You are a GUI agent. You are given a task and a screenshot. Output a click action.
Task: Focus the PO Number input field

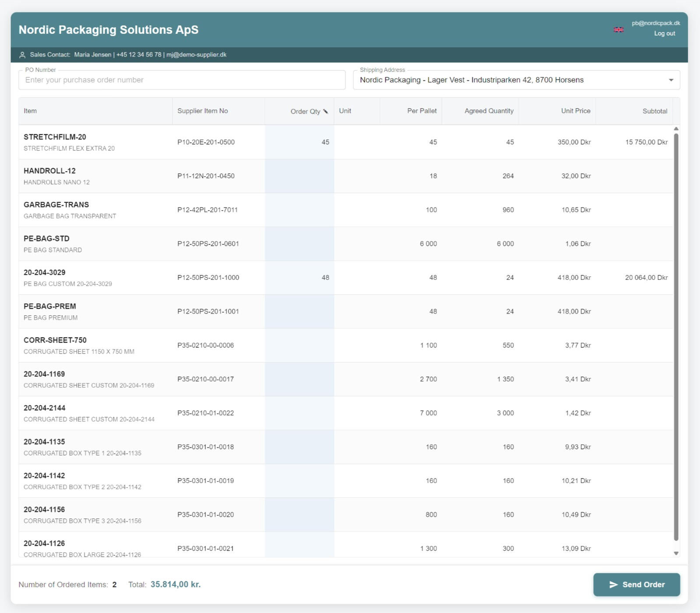tap(182, 80)
